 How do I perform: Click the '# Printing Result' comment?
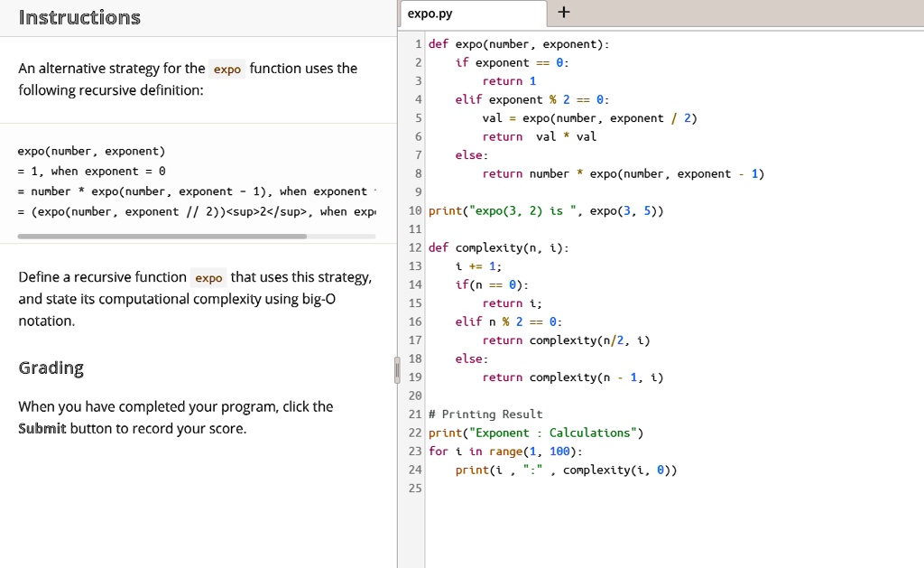[x=485, y=414]
